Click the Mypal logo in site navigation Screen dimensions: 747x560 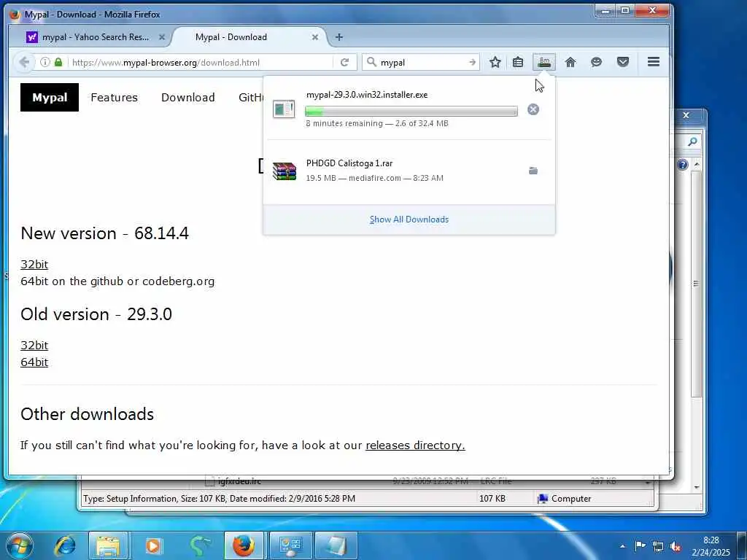tap(50, 97)
